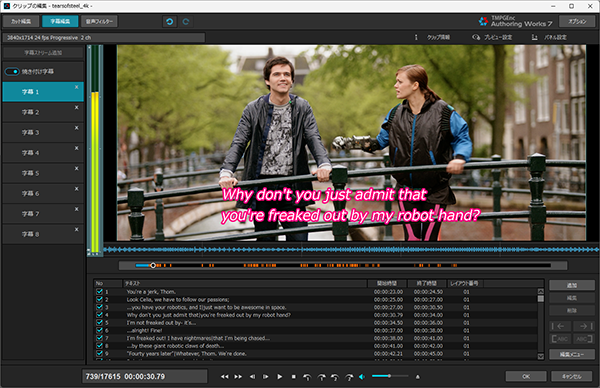Click the jump-forward arrow labeled 2
Image resolution: width=600 pixels, height=388 pixels.
[349, 377]
